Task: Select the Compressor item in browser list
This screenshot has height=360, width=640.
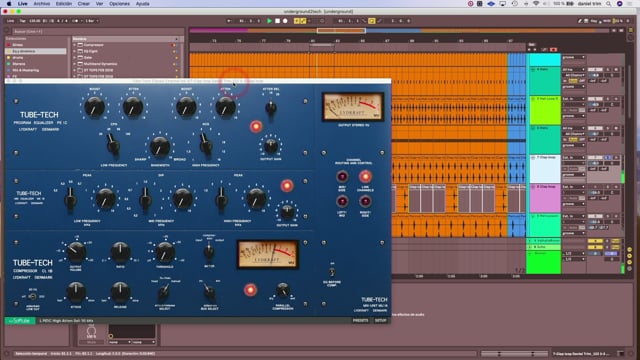Action: click(x=93, y=45)
